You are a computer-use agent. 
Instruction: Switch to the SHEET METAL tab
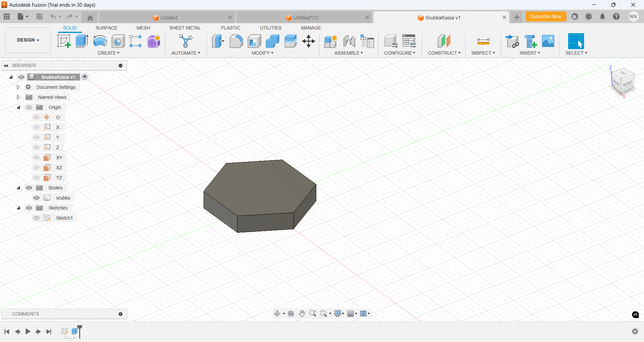(185, 28)
